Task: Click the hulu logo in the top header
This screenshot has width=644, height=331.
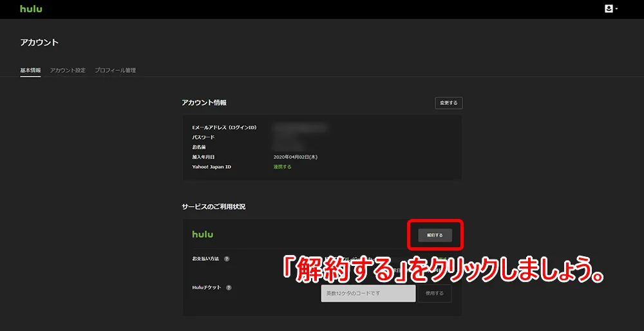Action: click(x=31, y=8)
